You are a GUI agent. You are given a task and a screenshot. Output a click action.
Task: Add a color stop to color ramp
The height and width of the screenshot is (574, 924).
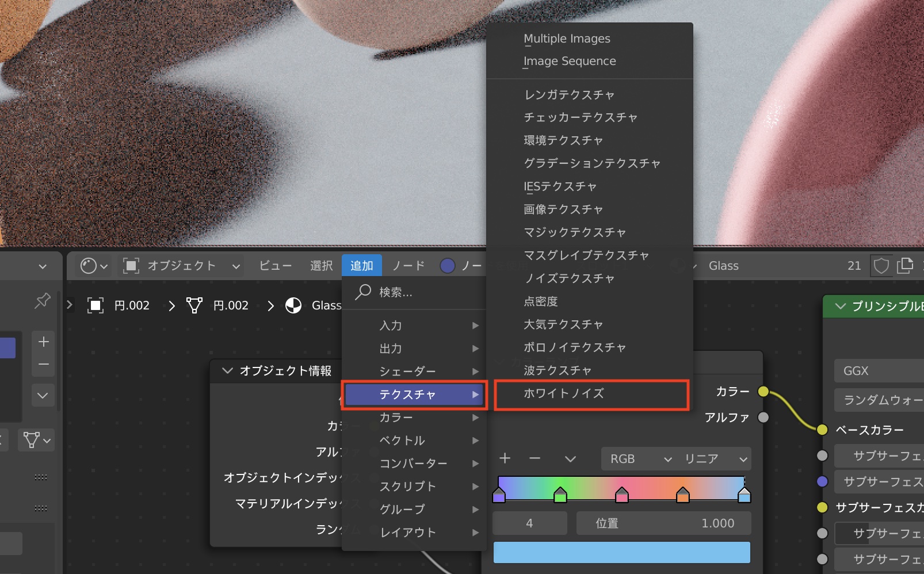click(x=505, y=458)
